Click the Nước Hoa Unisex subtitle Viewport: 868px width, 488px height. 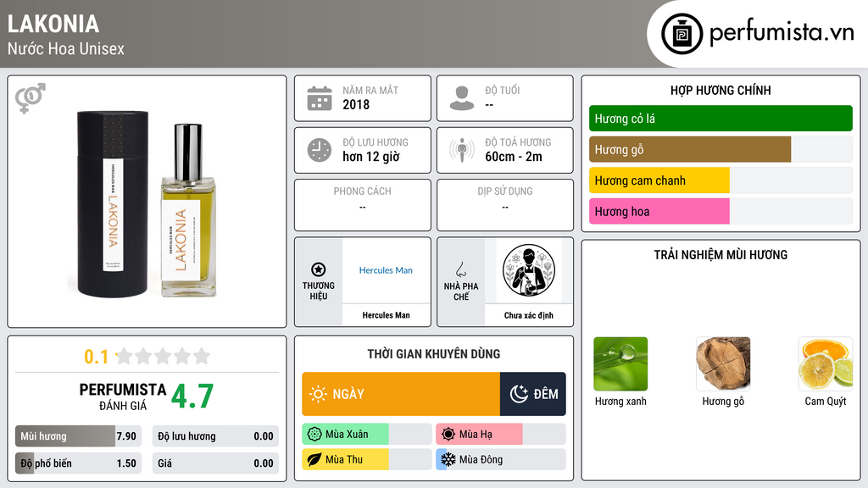(x=66, y=48)
